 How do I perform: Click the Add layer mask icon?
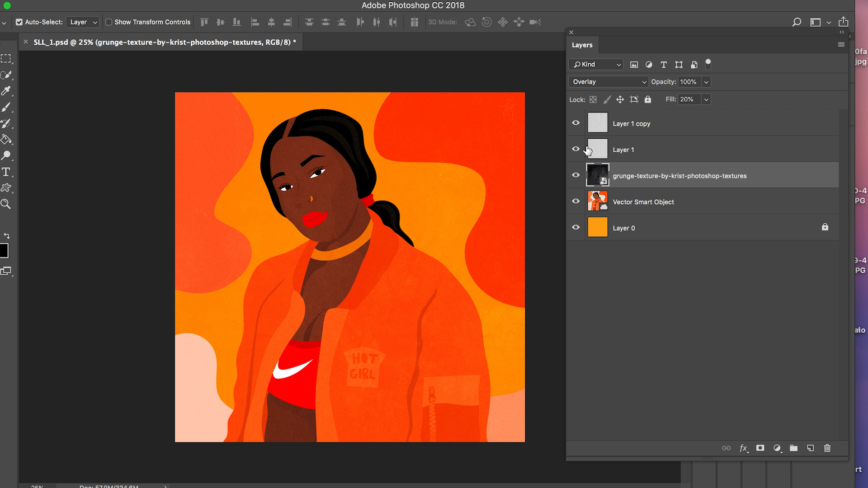[x=760, y=448]
